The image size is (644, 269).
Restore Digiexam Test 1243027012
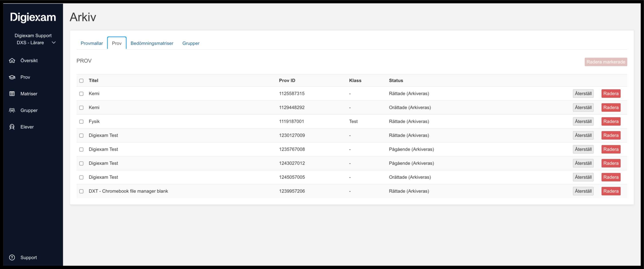tap(583, 163)
